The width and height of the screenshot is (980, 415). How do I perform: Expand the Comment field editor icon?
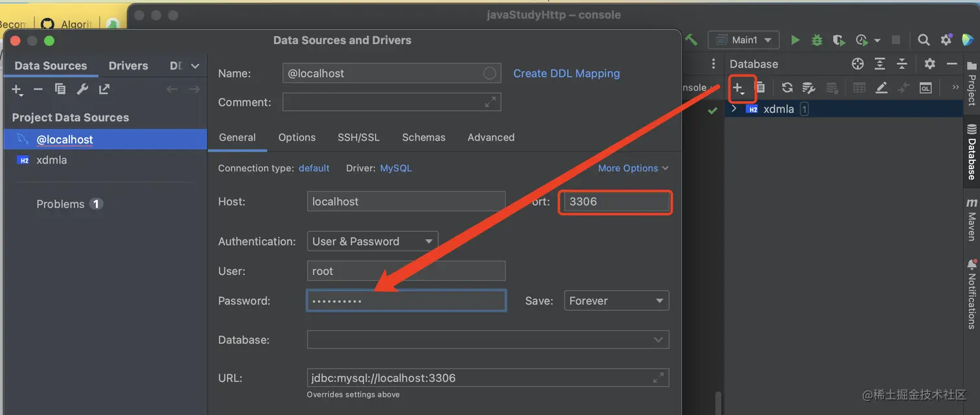[x=491, y=102]
